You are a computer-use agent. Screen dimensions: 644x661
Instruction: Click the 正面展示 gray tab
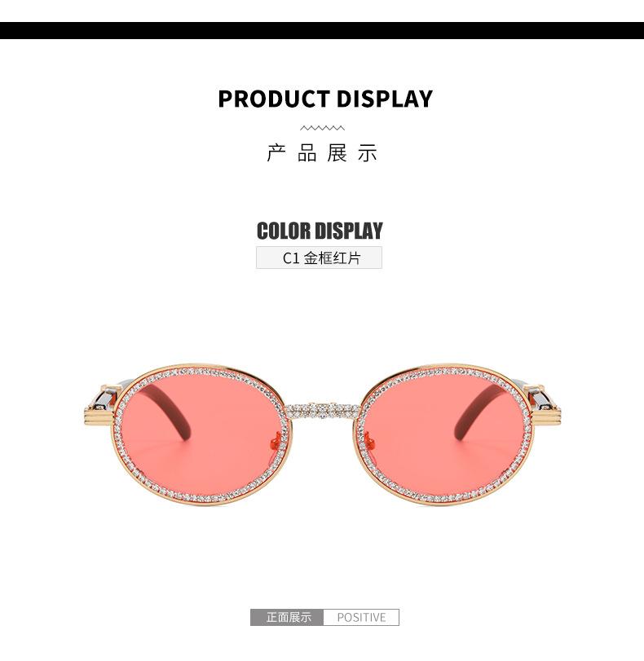click(x=287, y=617)
